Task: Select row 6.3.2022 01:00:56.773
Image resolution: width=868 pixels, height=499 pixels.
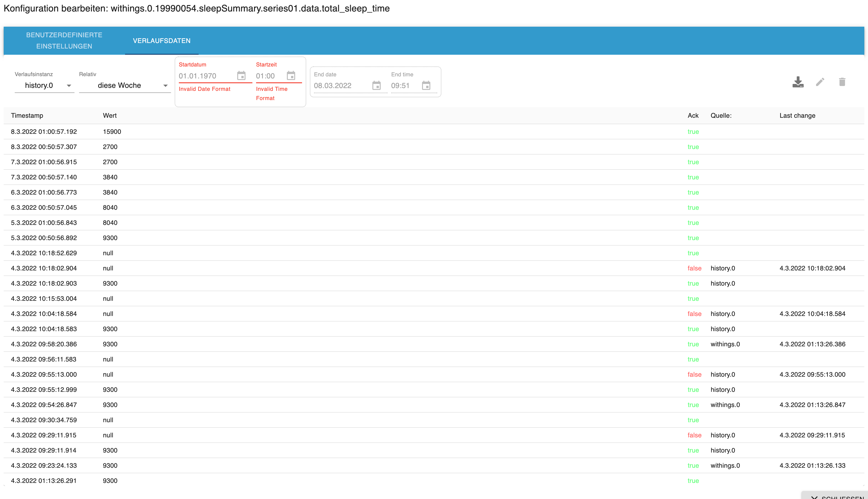Action: click(434, 192)
